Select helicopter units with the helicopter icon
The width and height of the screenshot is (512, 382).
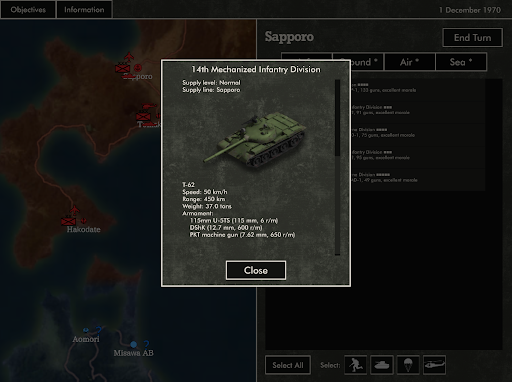tap(434, 365)
